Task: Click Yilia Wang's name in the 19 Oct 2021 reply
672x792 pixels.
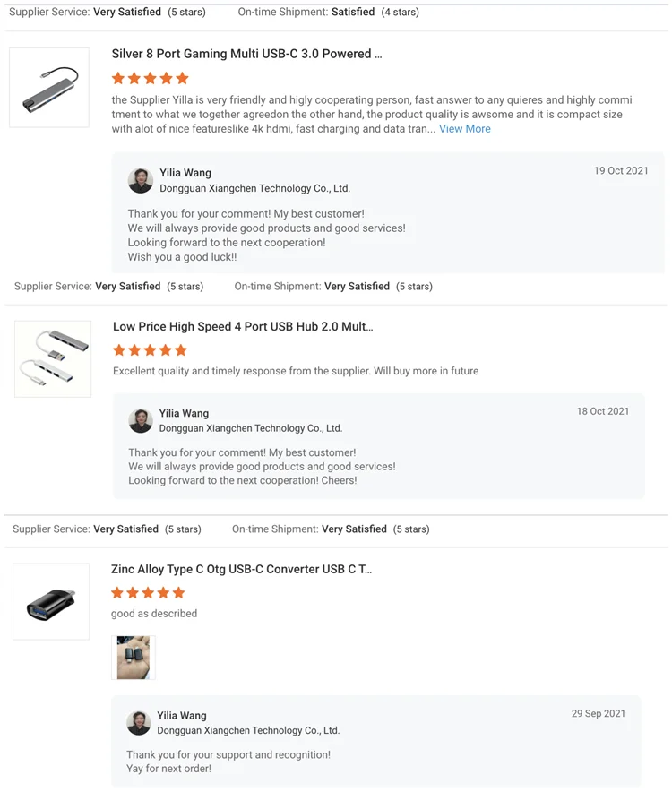Action: (x=185, y=173)
